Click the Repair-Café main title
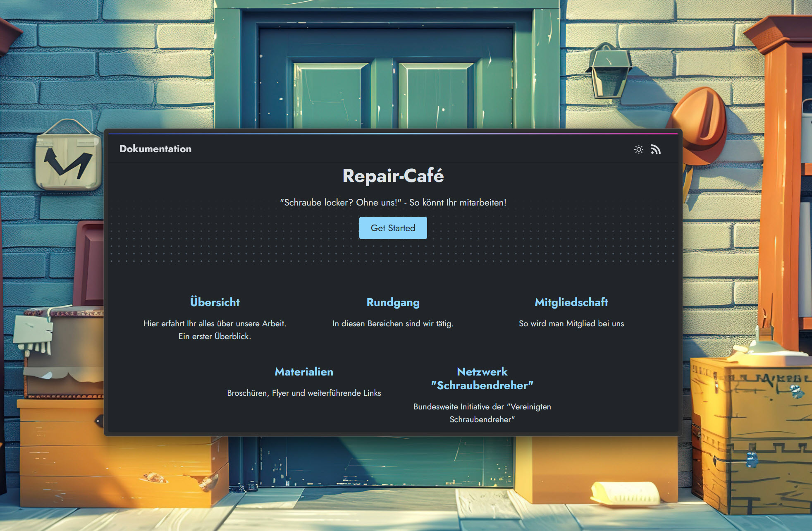 tap(393, 176)
